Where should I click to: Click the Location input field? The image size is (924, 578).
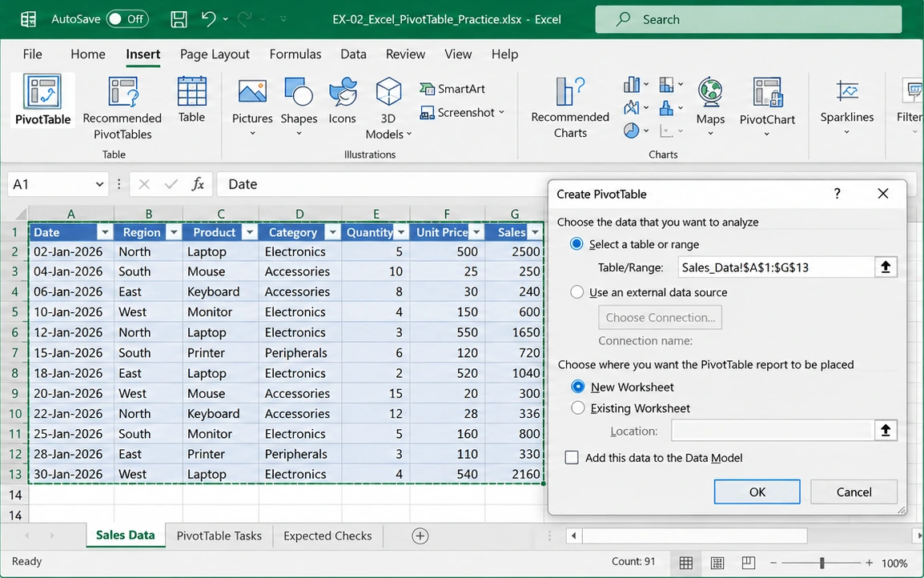pos(772,431)
